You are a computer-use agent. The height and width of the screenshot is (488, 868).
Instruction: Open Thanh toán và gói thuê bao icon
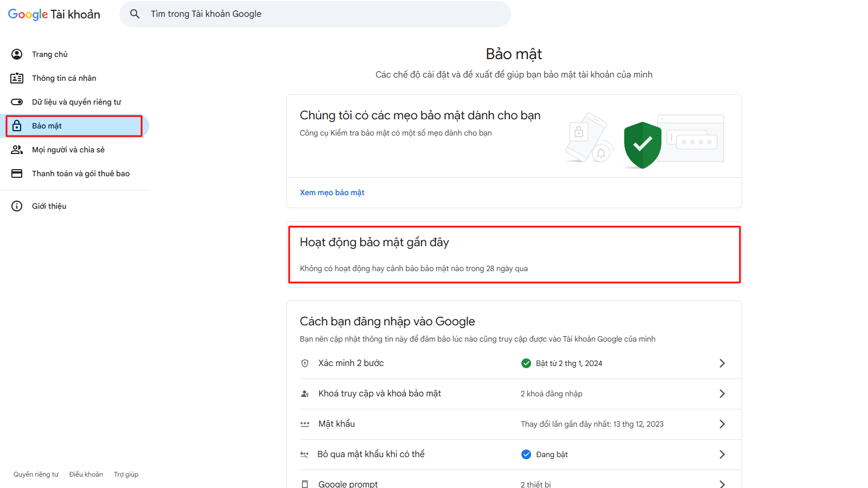click(x=17, y=173)
